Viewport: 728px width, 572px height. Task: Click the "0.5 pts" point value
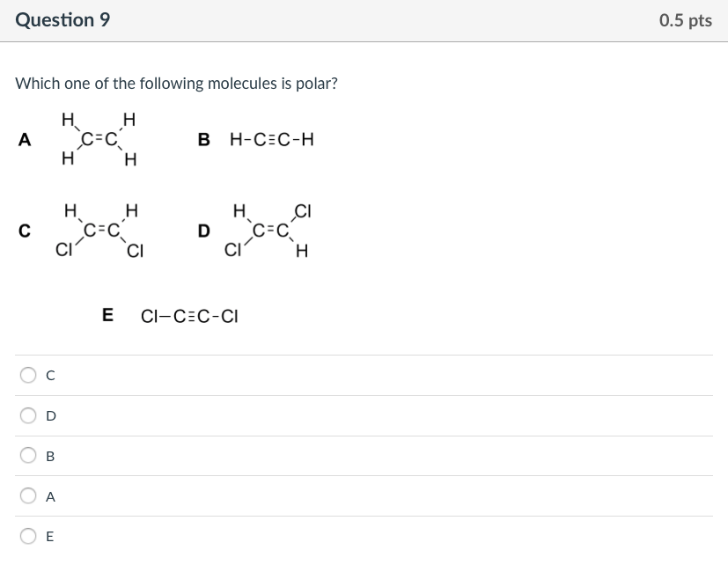(685, 20)
